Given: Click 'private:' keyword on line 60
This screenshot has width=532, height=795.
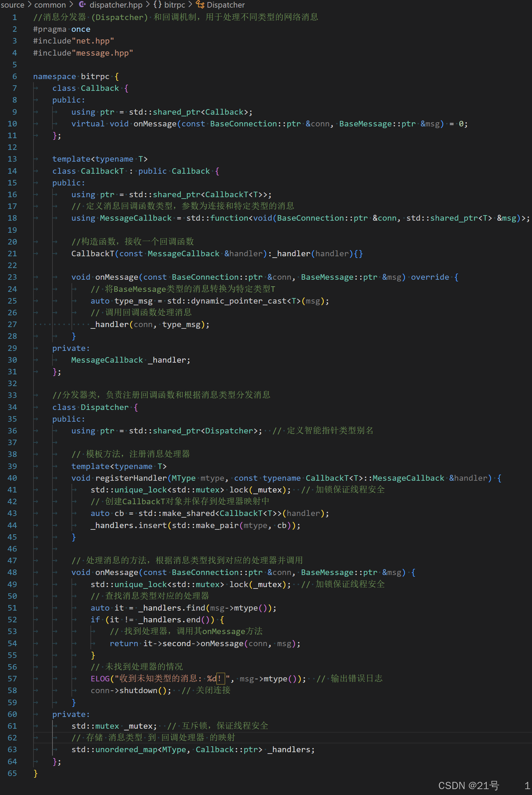Looking at the screenshot, I should pos(71,714).
